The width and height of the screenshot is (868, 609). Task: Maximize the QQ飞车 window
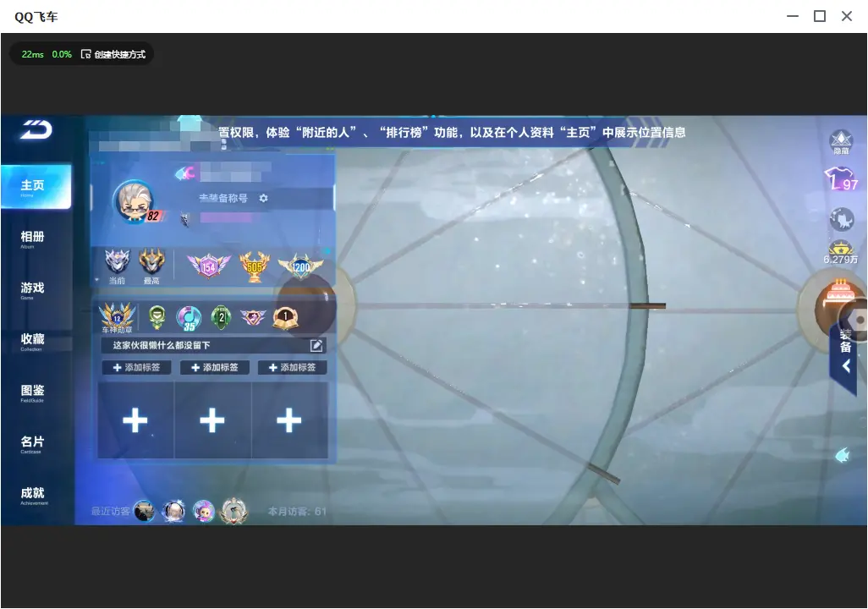coord(820,16)
